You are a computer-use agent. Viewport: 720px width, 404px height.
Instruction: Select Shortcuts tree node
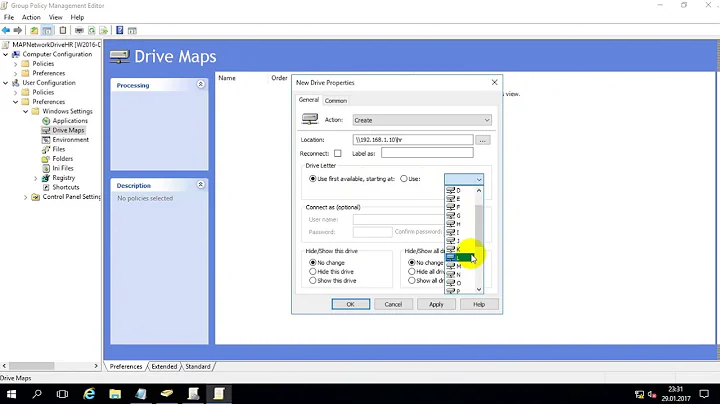tap(66, 187)
